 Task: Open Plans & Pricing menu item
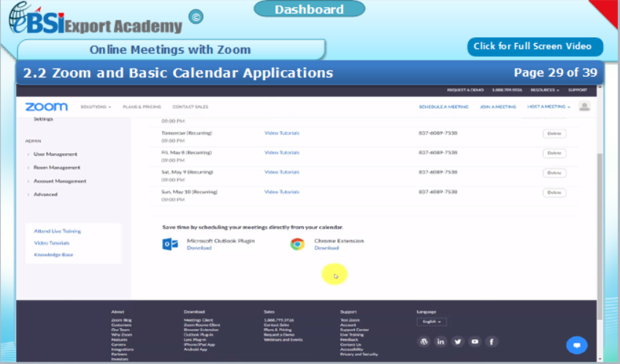142,107
